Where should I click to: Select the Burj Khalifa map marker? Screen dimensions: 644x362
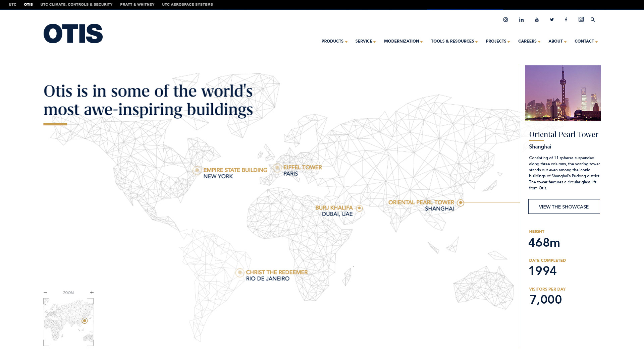[359, 208]
